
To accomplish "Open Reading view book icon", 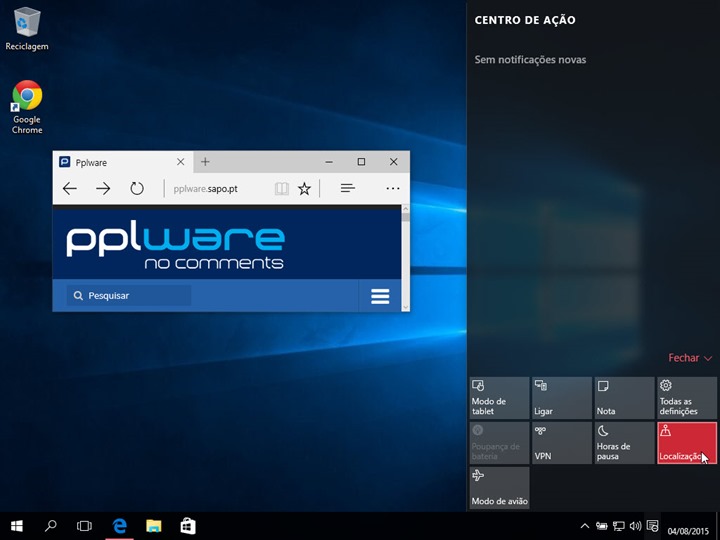I will click(x=281, y=188).
